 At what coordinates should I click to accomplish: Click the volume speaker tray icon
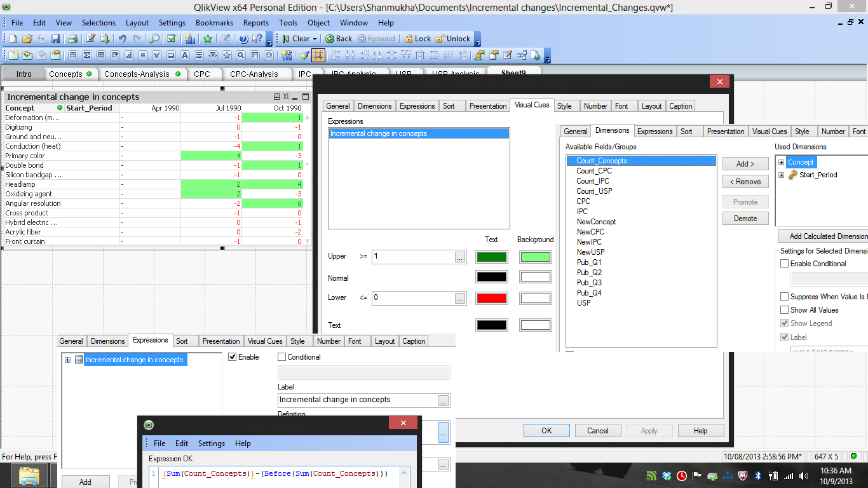tap(803, 475)
